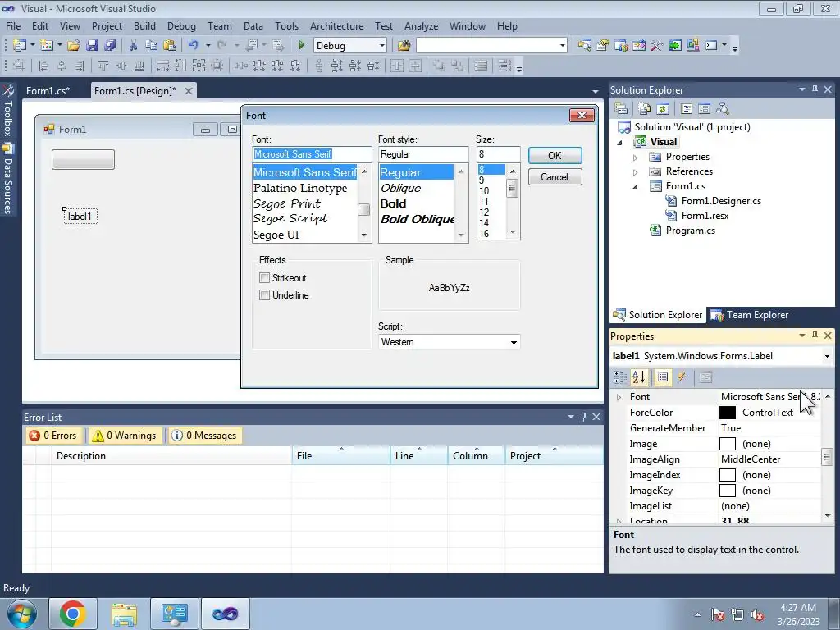Viewport: 840px width, 630px height.
Task: Switch to the Team Explorer tab
Action: 750,315
